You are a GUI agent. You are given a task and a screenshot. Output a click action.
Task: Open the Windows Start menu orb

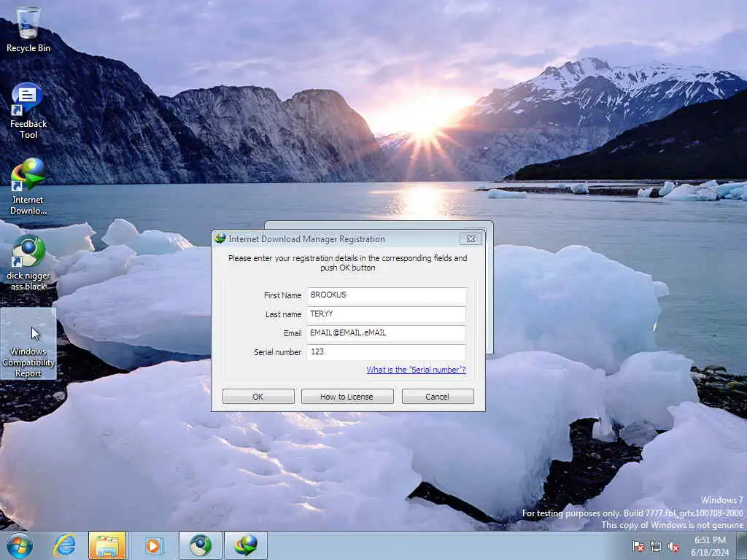(20, 545)
